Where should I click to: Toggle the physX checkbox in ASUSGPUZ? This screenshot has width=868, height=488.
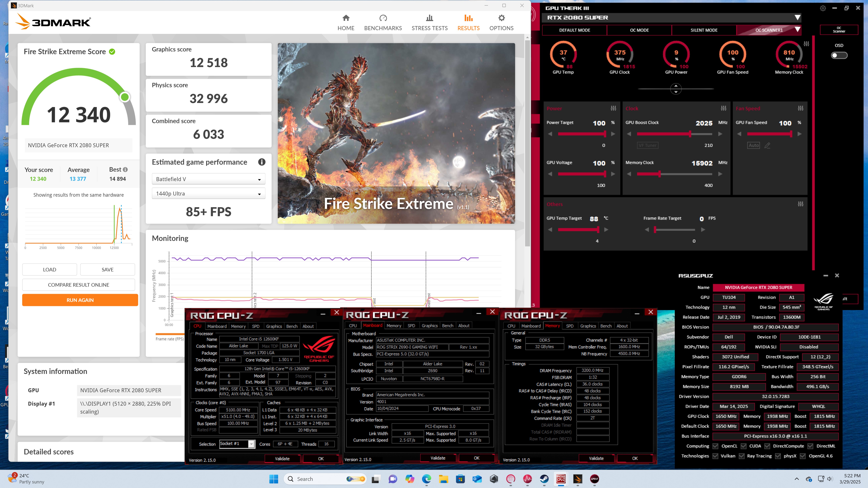click(x=778, y=456)
